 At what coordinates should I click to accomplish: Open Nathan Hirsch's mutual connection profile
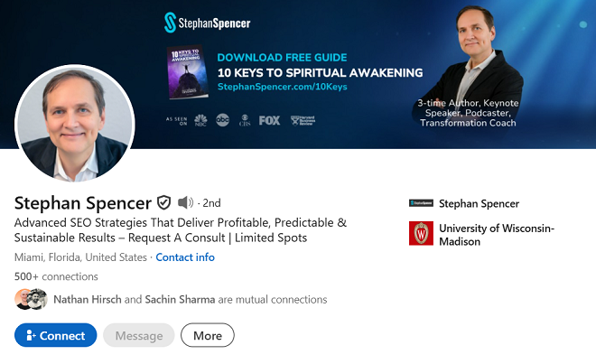click(x=88, y=300)
